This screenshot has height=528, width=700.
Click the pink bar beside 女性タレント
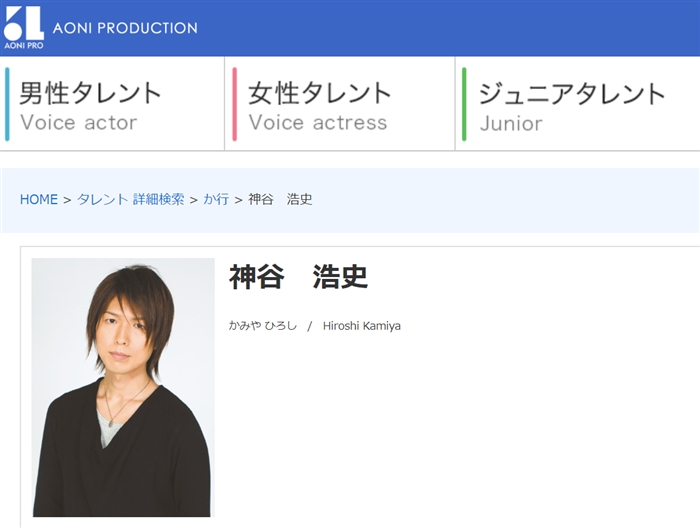(x=235, y=105)
